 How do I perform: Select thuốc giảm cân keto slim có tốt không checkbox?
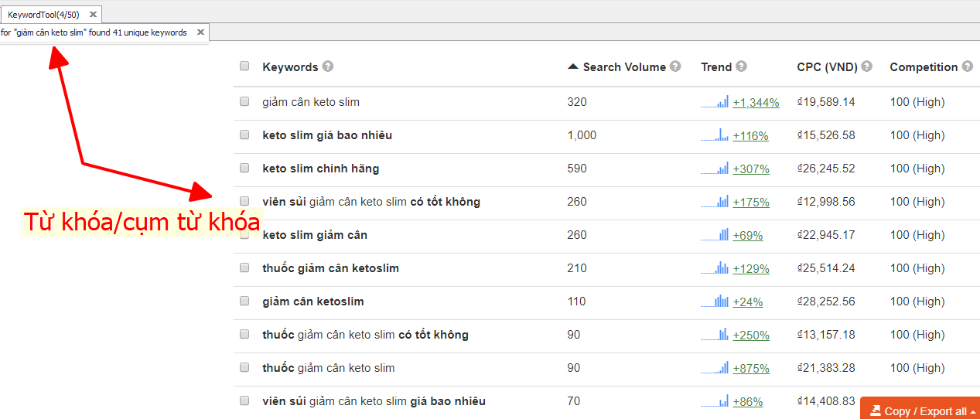[x=244, y=334]
